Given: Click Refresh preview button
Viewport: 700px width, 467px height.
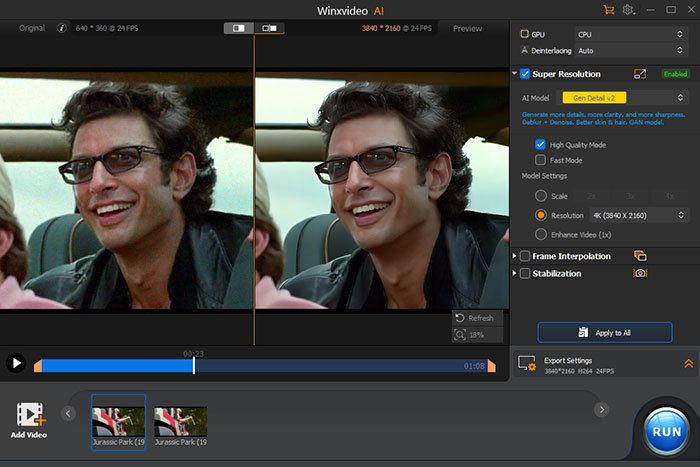Looking at the screenshot, I should pyautogui.click(x=477, y=318).
